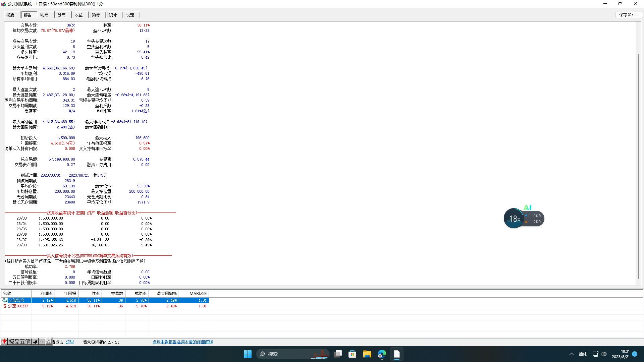644x362 pixels.
Task: Click the Task View taskbar icon
Action: coord(338,354)
